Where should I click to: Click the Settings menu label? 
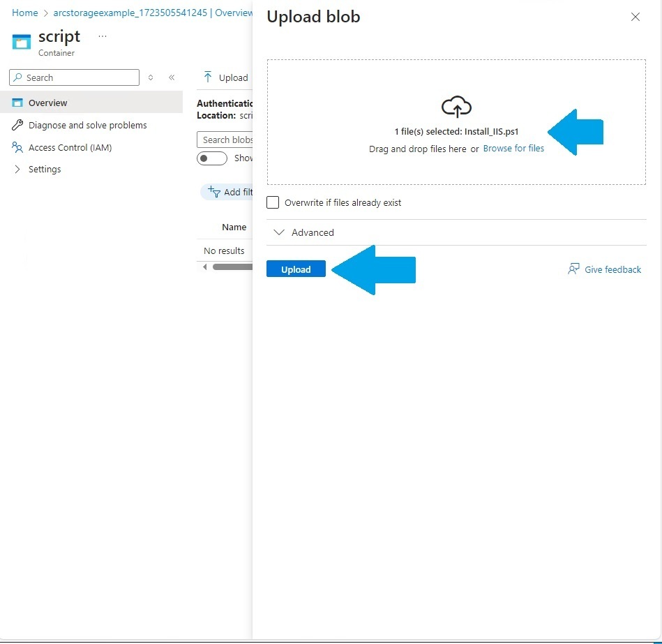tap(45, 169)
